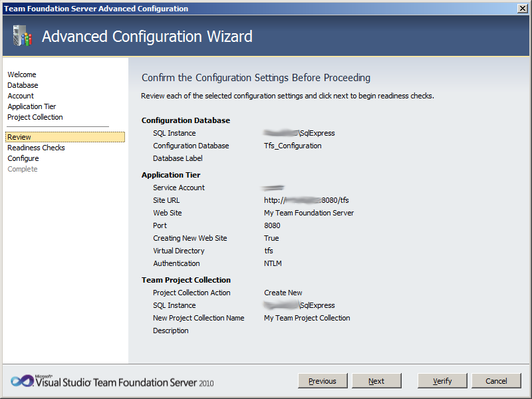The image size is (532, 399).
Task: Click the Site URL value ending 8080/tfs
Action: [307, 200]
